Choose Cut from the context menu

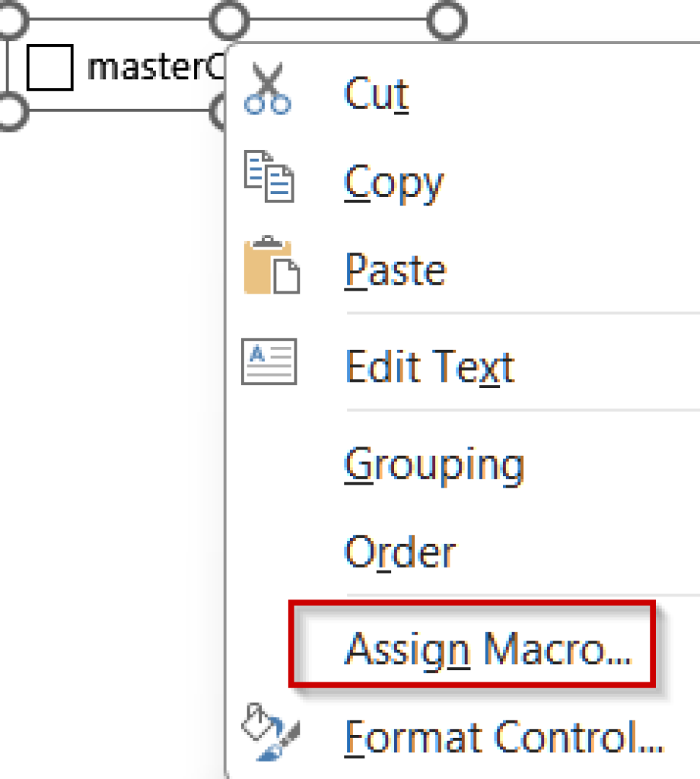377,95
